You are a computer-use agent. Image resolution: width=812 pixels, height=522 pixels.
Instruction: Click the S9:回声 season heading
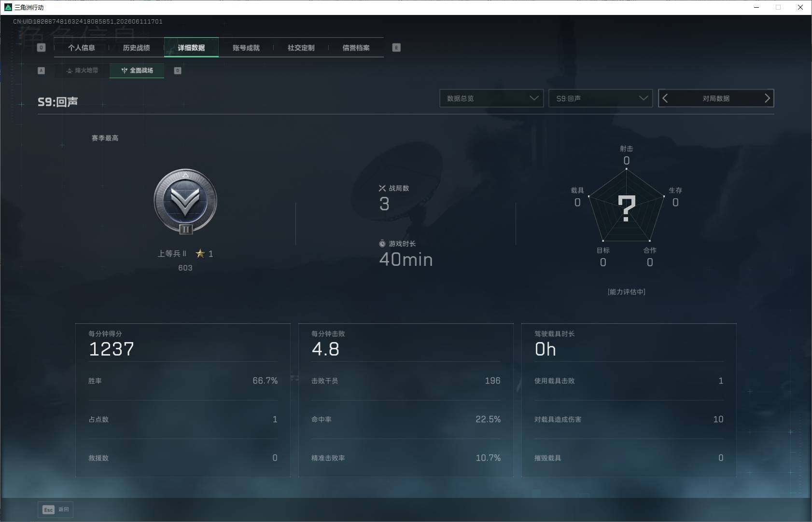pos(58,102)
